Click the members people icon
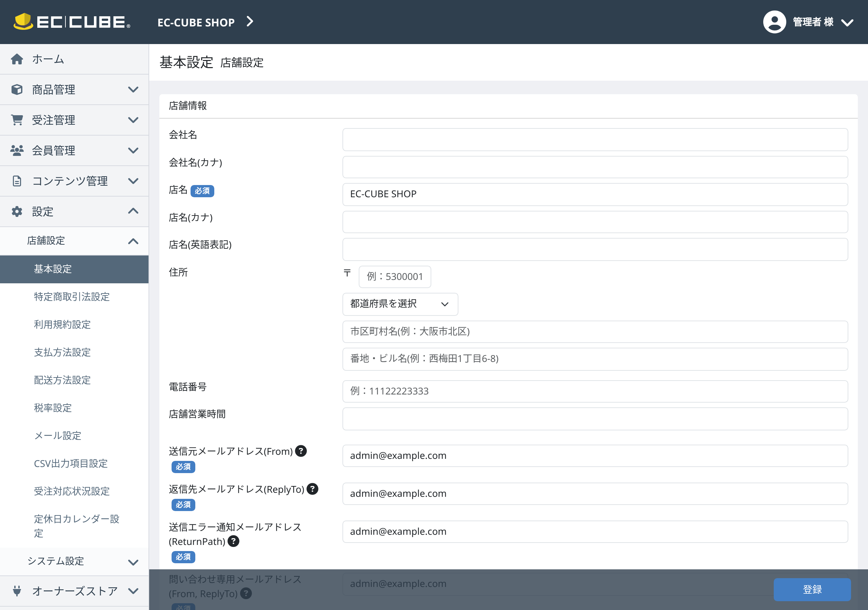 17,150
